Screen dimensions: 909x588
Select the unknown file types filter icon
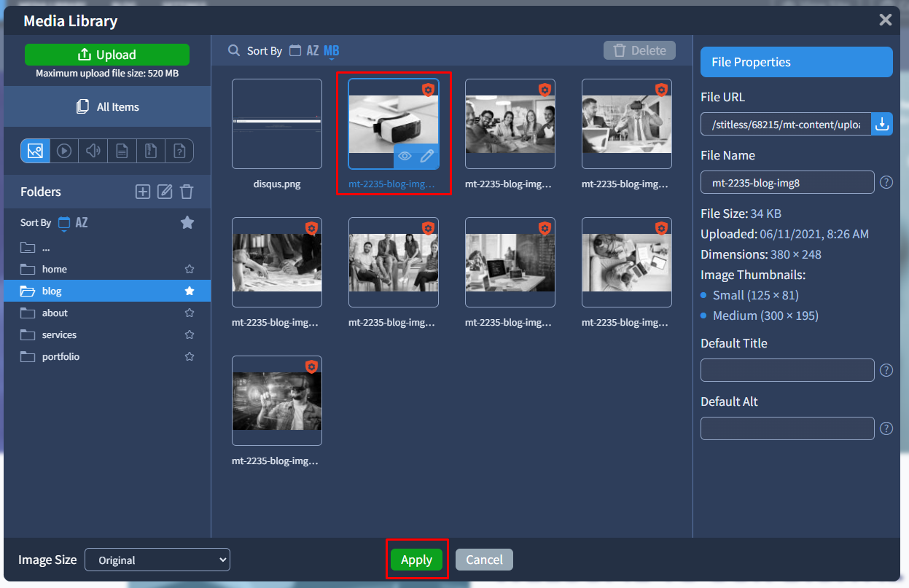point(179,151)
